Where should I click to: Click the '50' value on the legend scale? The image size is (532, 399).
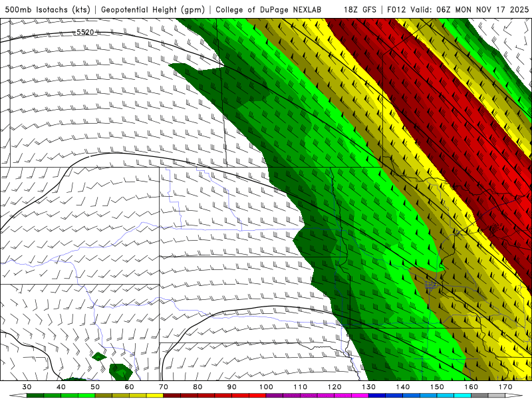click(x=95, y=387)
